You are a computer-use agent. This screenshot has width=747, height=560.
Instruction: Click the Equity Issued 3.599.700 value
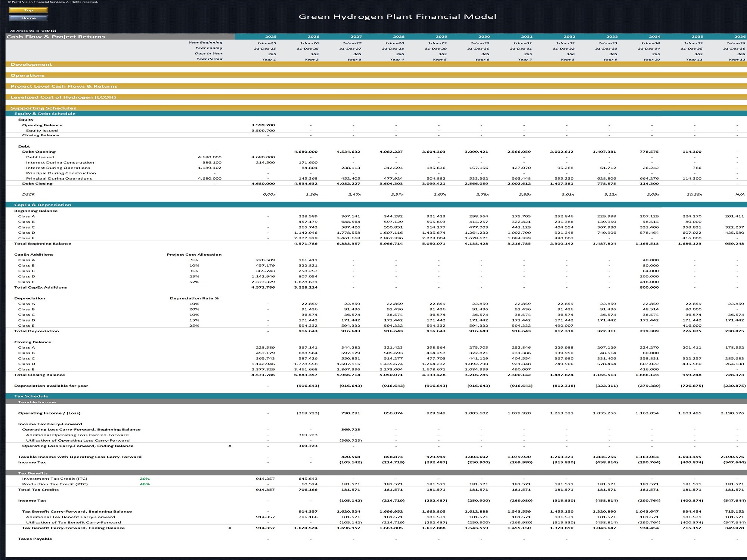(x=263, y=131)
